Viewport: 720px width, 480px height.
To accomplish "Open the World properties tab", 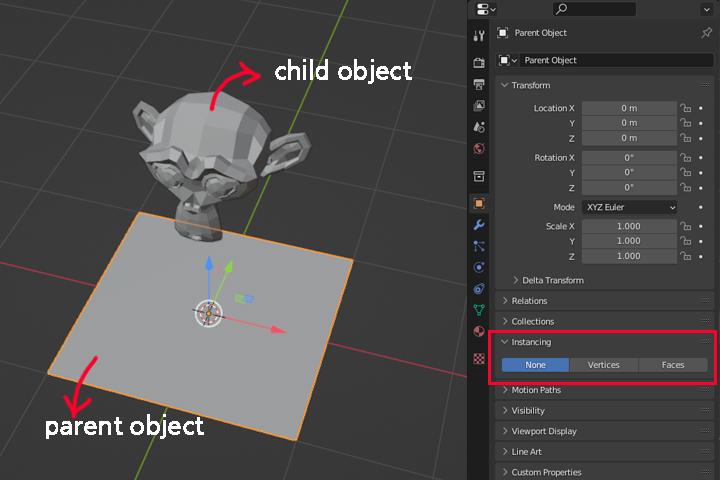I will pyautogui.click(x=479, y=148).
